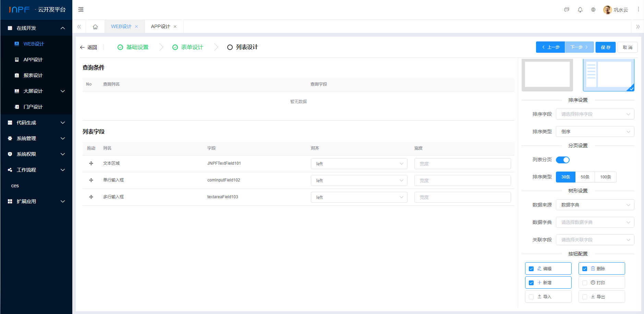Click the 下一步 button
The height and width of the screenshot is (314, 644).
579,47
